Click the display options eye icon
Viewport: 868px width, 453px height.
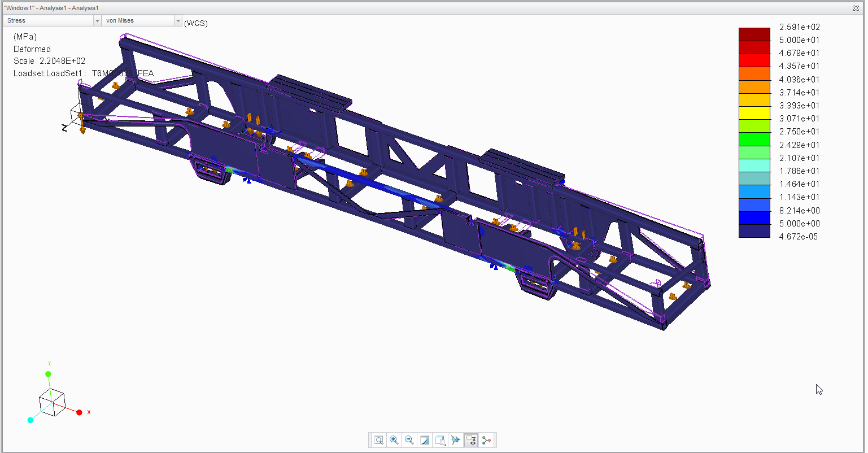coord(471,441)
